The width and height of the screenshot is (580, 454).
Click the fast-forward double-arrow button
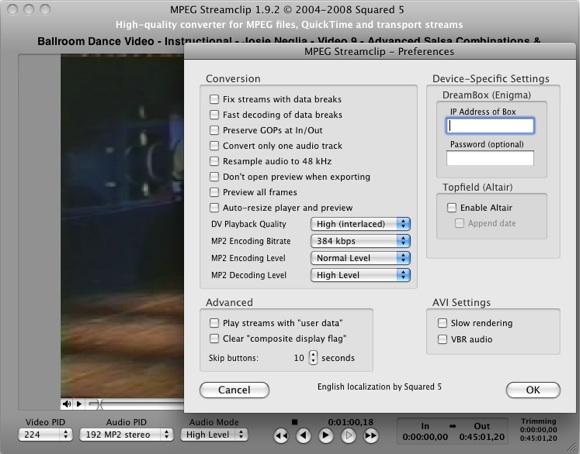pos(370,435)
